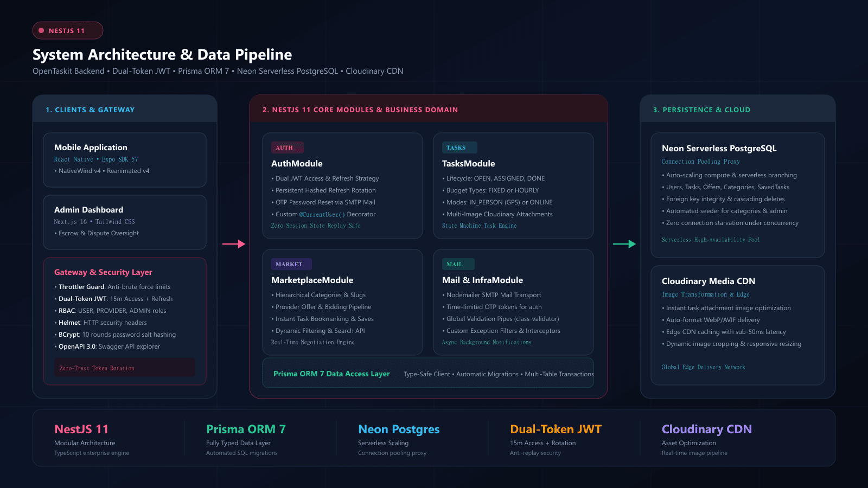Viewport: 868px width, 488px height.
Task: Open the Mobile Application card title
Action: tap(91, 147)
